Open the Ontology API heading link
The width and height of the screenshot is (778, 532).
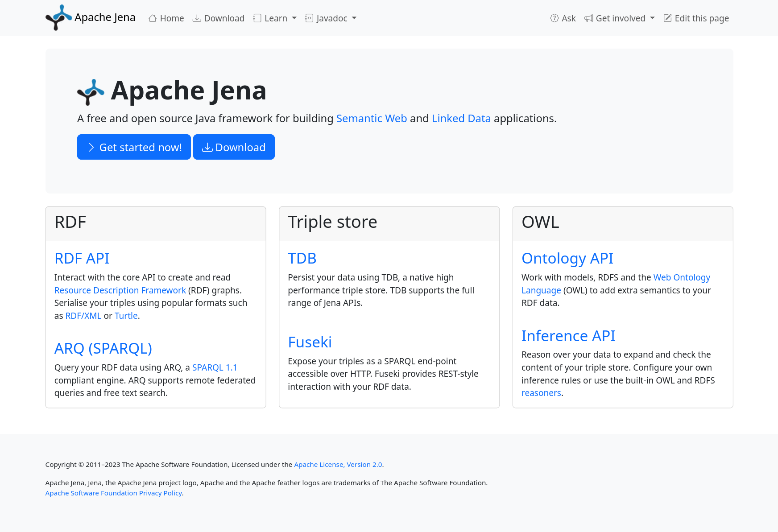[567, 258]
